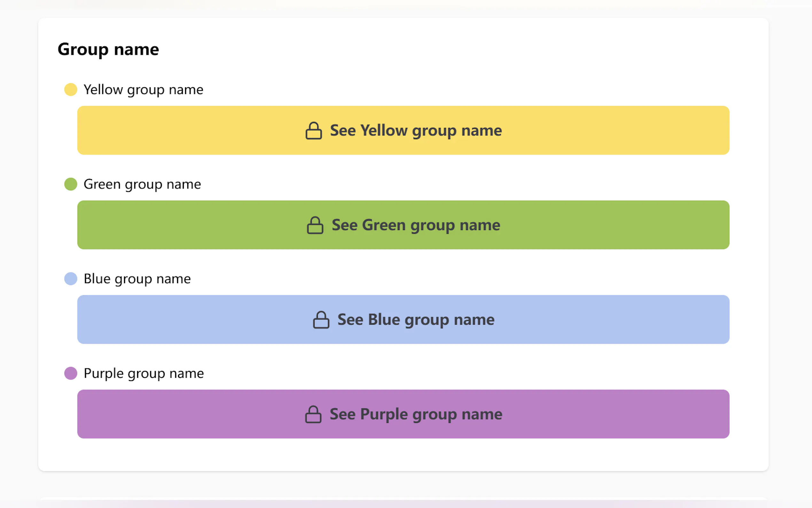
Task: Select the Purple group name label
Action: click(x=144, y=373)
